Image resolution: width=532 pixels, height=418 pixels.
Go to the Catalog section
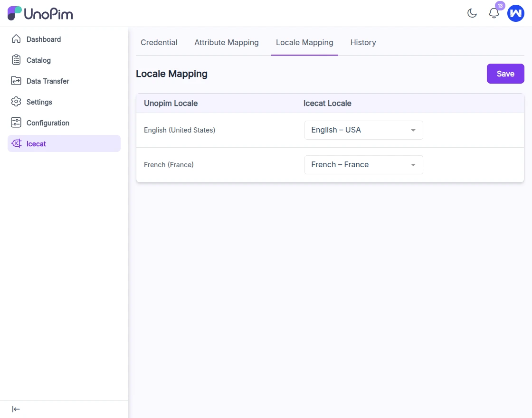[x=64, y=60]
